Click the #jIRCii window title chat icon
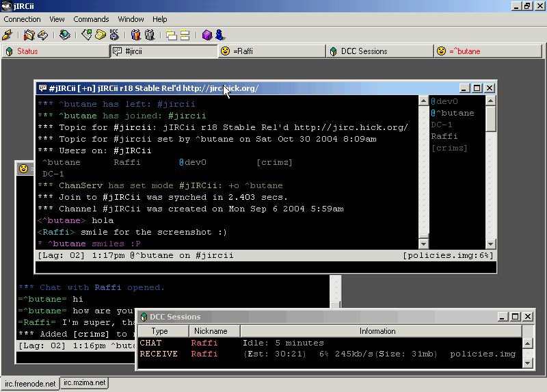The image size is (547, 392). (x=42, y=88)
